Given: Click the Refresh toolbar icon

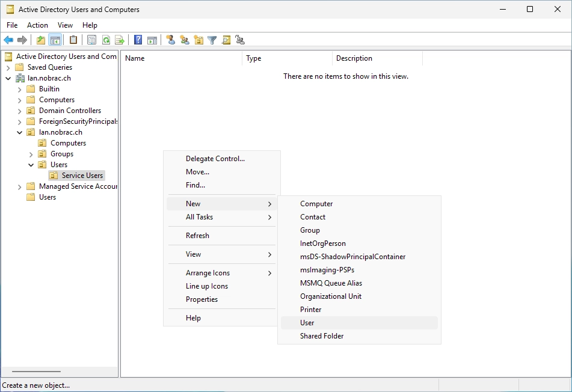Looking at the screenshot, I should [x=106, y=40].
